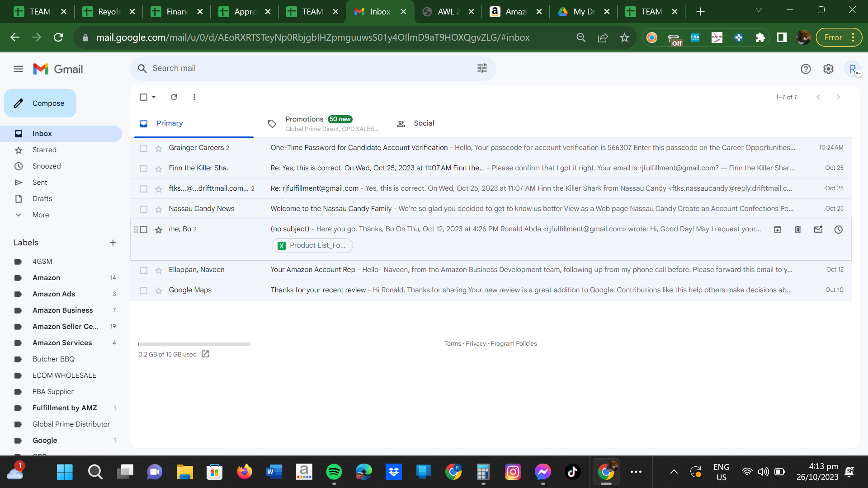868x488 pixels.
Task: Go to older messages page arrow
Action: (x=839, y=97)
